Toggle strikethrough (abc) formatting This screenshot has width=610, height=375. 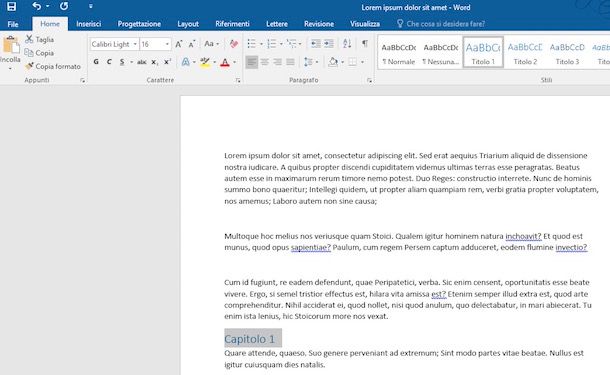(x=142, y=62)
